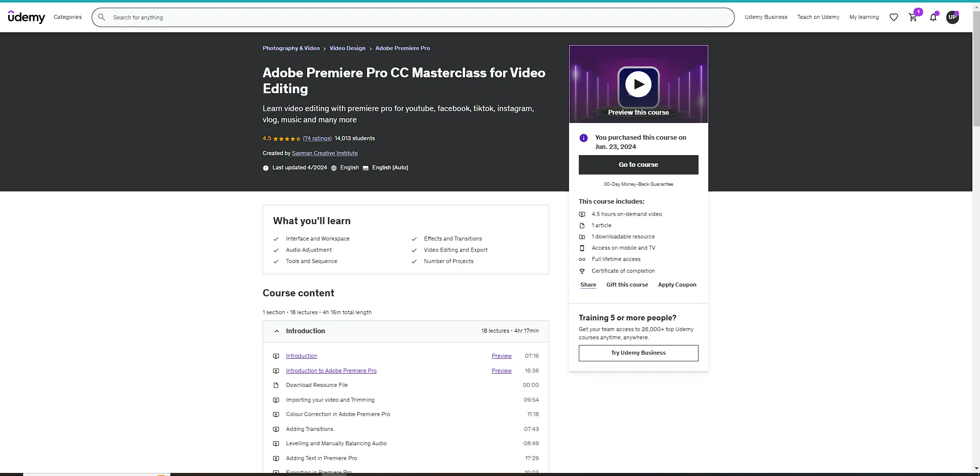Click the course title heading
980x476 pixels.
[x=404, y=80]
